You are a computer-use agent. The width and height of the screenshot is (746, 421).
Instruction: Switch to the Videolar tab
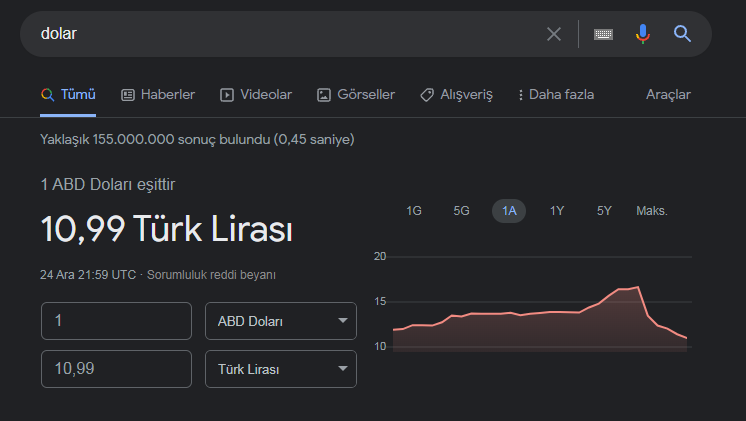tap(256, 95)
